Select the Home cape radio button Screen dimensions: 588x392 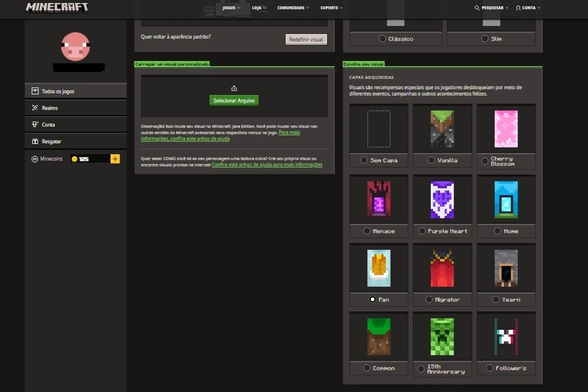[x=498, y=231]
